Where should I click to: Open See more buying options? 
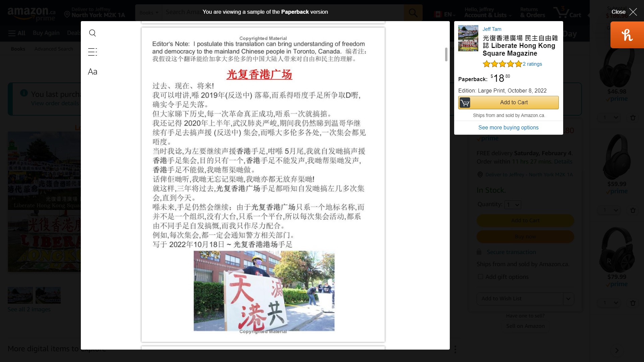click(508, 127)
